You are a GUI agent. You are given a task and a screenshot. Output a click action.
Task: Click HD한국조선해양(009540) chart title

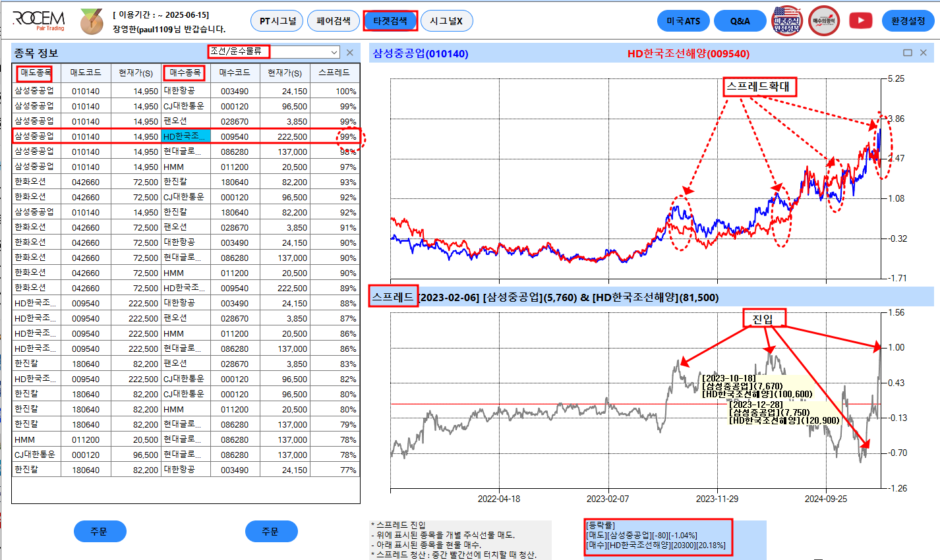688,54
